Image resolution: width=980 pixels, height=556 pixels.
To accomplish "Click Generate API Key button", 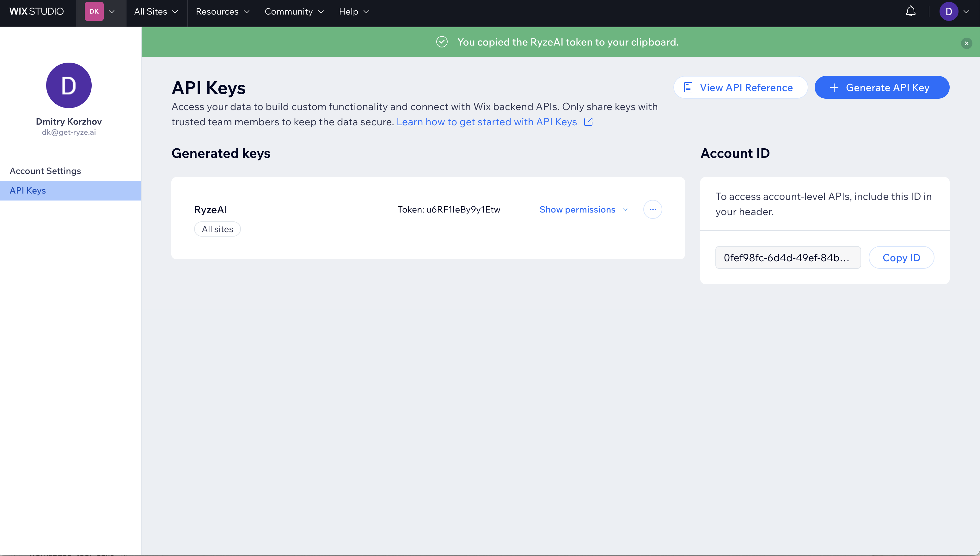I will click(x=882, y=87).
